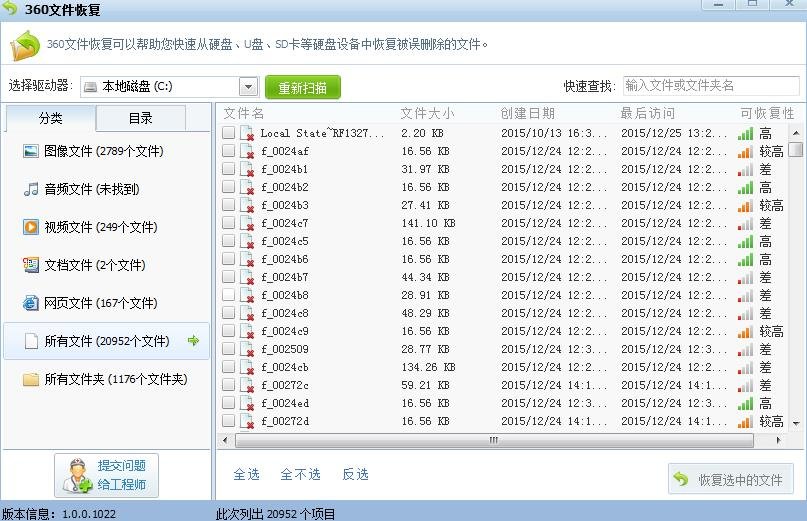Select the 网页文件 browser icon

click(x=31, y=303)
